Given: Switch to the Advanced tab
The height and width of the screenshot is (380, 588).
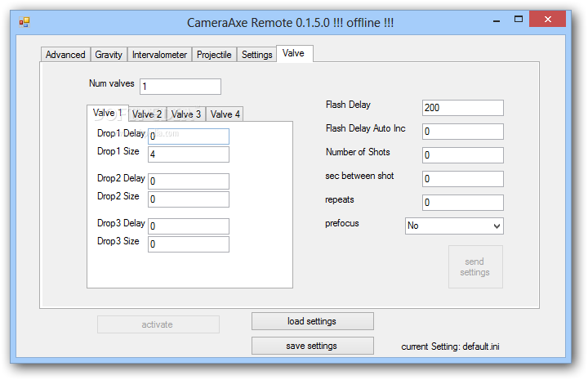Looking at the screenshot, I should tap(65, 55).
